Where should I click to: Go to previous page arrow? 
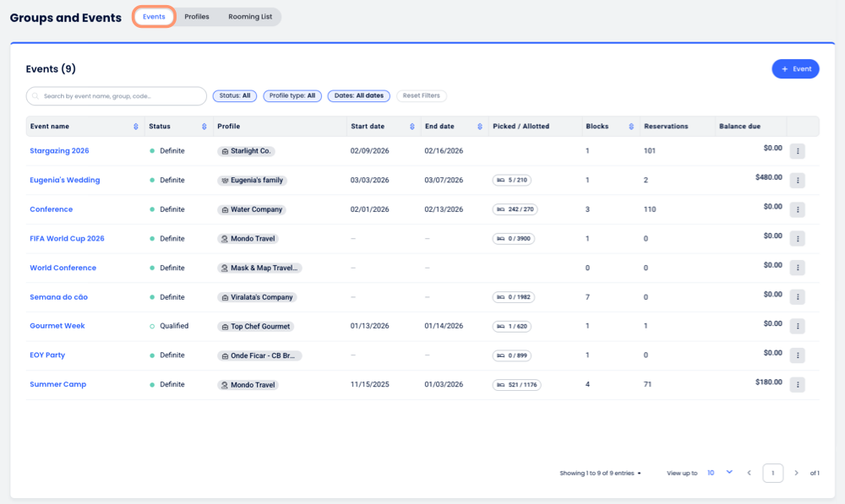click(749, 473)
